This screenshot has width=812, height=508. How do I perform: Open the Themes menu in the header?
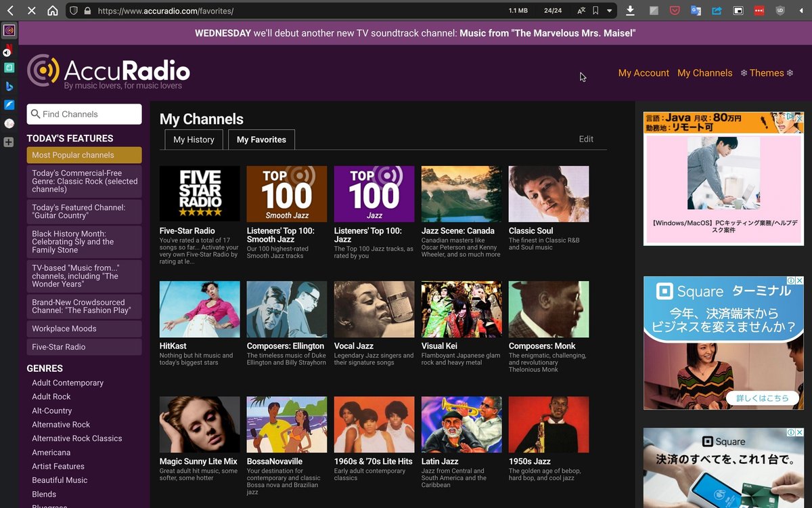tap(767, 72)
